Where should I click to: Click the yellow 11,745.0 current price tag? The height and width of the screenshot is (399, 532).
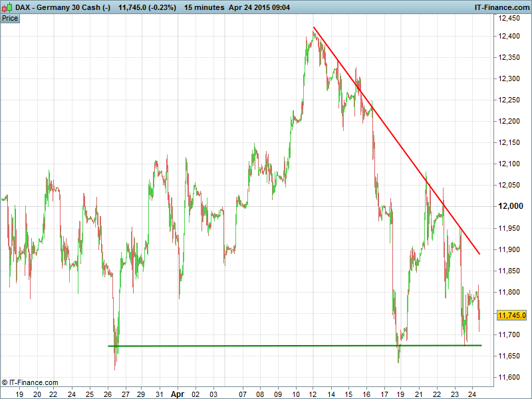point(511,315)
